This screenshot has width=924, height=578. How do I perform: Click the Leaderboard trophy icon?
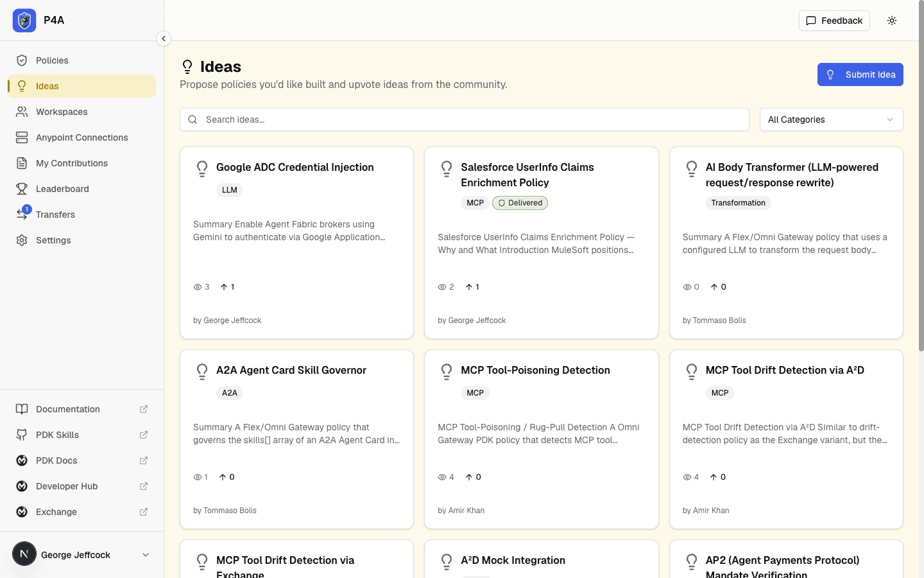pyautogui.click(x=22, y=189)
